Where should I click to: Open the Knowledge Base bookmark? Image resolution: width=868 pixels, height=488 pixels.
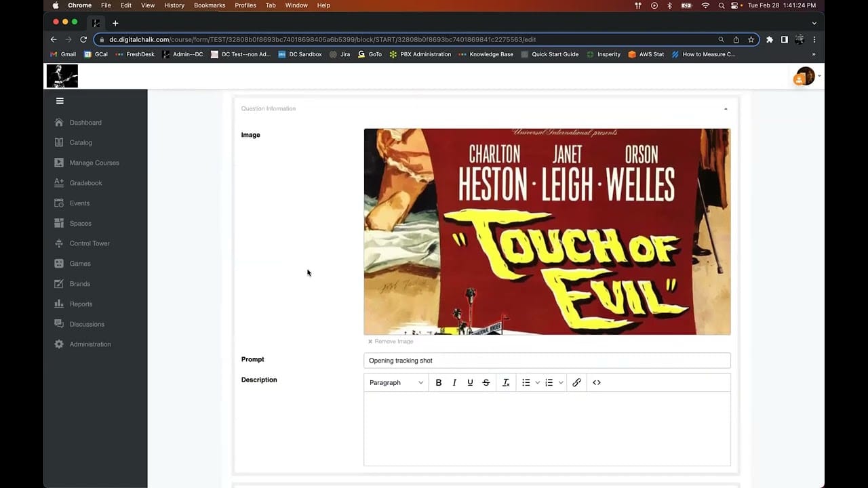[486, 54]
